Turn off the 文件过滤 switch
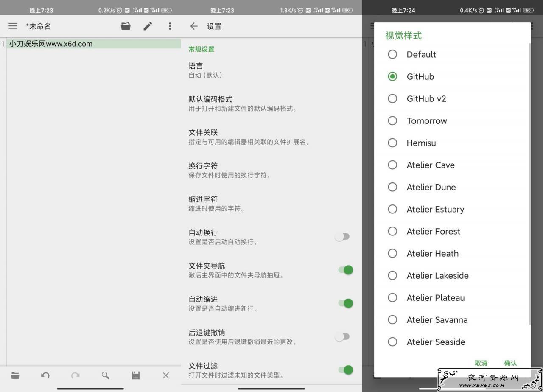This screenshot has height=392, width=543. pyautogui.click(x=345, y=370)
